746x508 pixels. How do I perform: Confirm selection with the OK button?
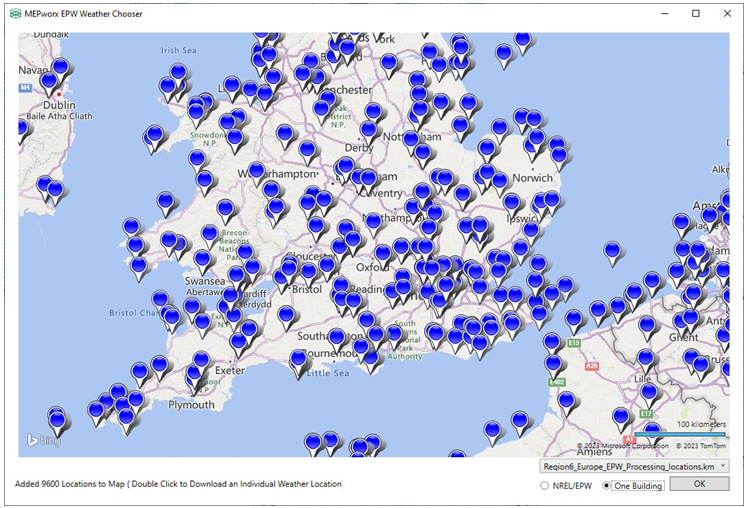pos(699,484)
